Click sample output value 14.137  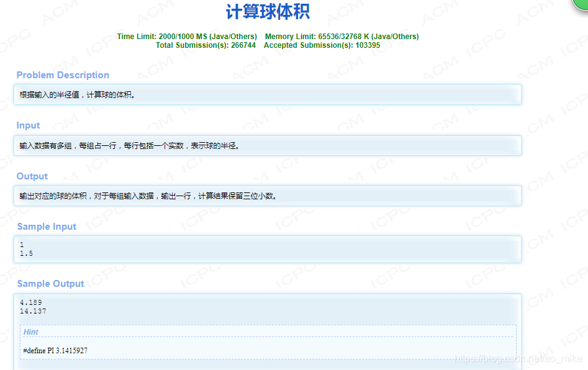tap(33, 311)
